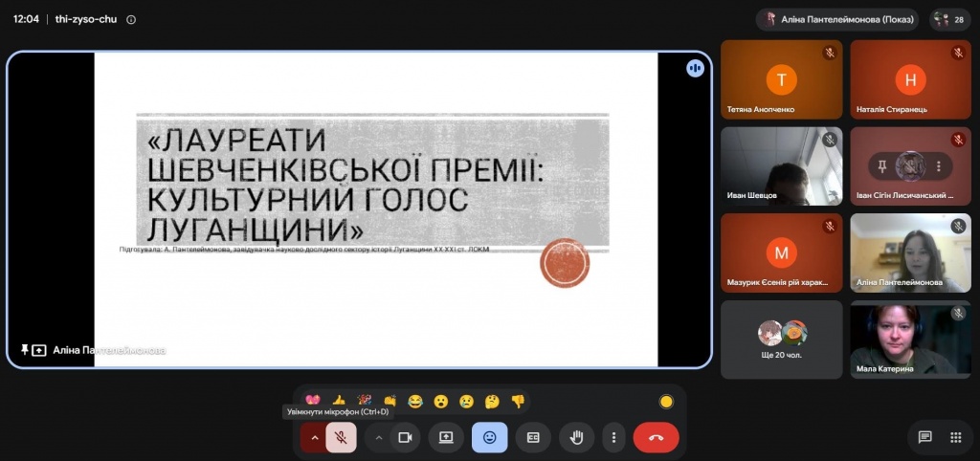The image size is (980, 461).
Task: Leave the call with the red hang-up button
Action: pos(657,437)
